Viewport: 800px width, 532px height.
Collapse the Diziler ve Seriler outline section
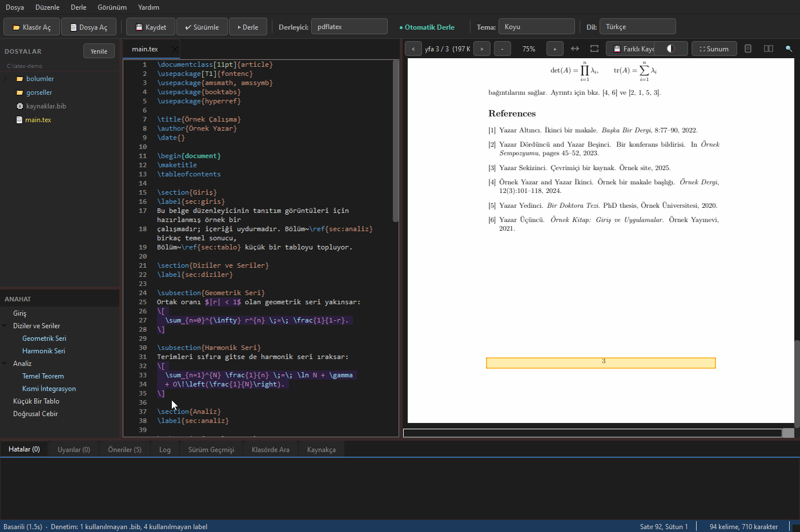pyautogui.click(x=6, y=326)
